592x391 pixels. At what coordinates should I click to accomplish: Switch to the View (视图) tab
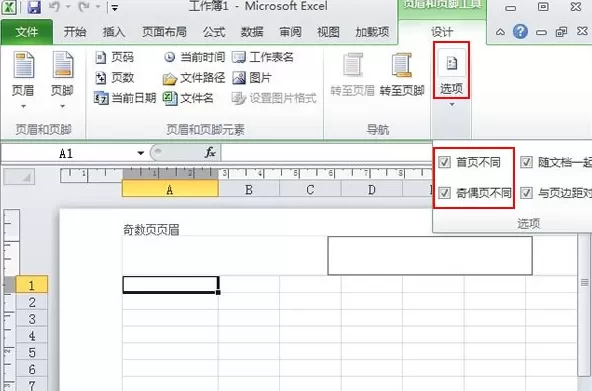(x=328, y=32)
